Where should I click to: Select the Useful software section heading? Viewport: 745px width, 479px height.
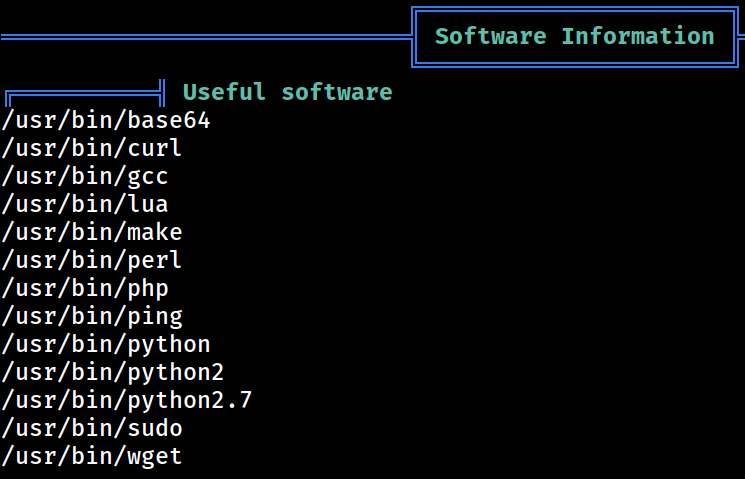pos(287,92)
